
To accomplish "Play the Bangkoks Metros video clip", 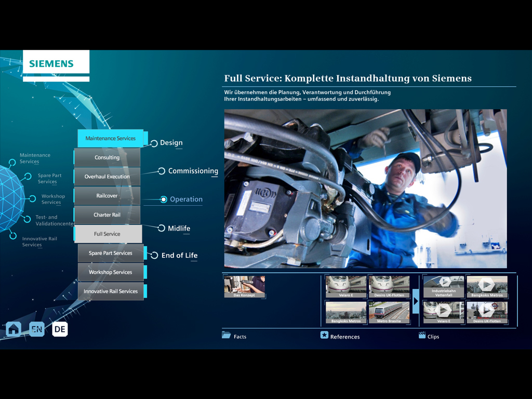I will [x=487, y=287].
